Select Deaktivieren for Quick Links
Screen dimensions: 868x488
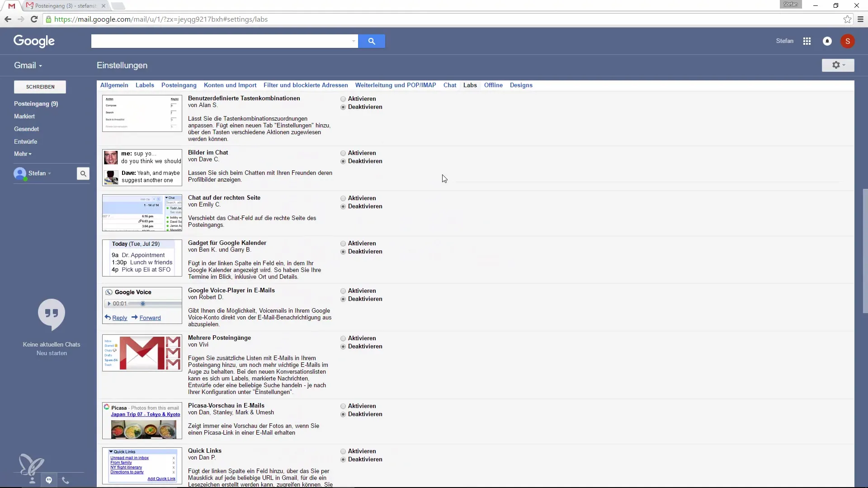click(343, 460)
